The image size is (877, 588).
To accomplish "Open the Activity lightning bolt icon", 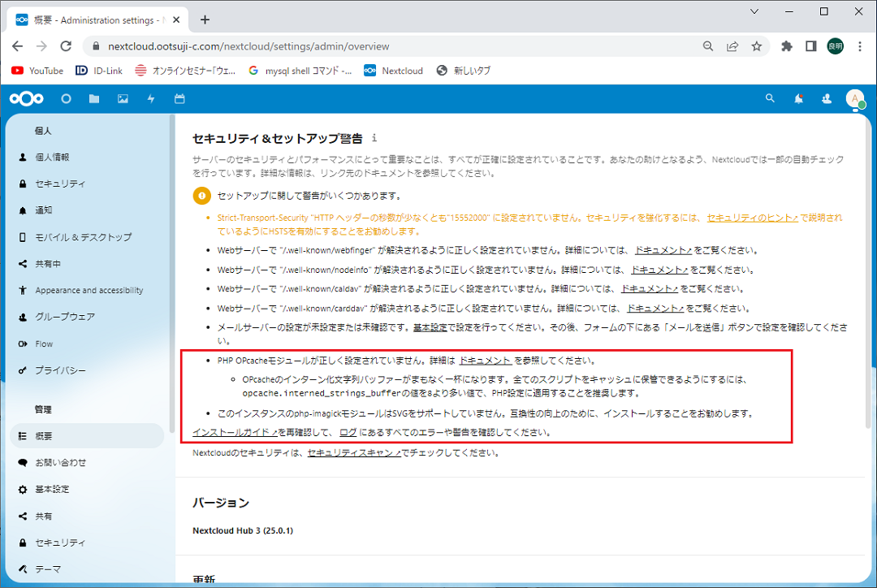I will pyautogui.click(x=151, y=99).
